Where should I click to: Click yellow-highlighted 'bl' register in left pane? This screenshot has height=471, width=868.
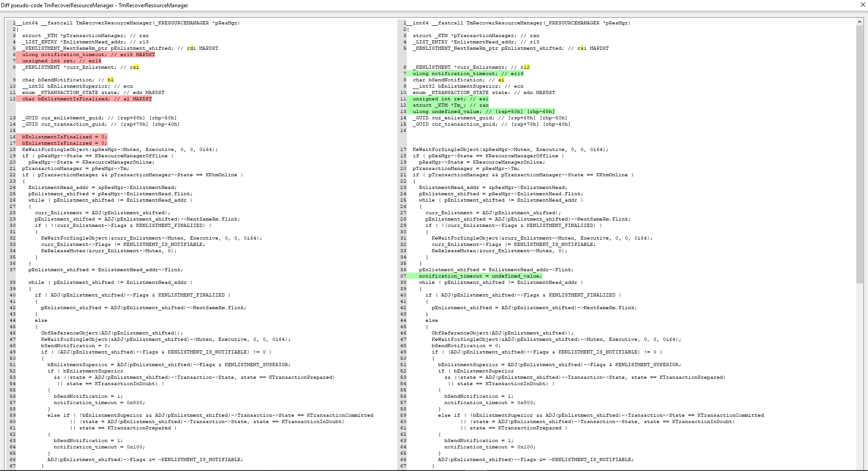[x=110, y=80]
